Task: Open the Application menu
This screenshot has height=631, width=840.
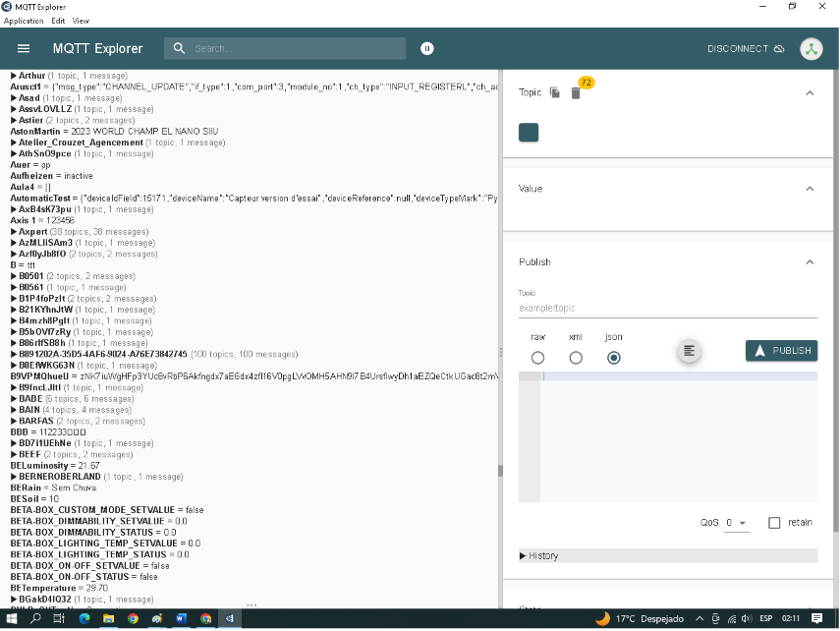Action: tap(24, 21)
